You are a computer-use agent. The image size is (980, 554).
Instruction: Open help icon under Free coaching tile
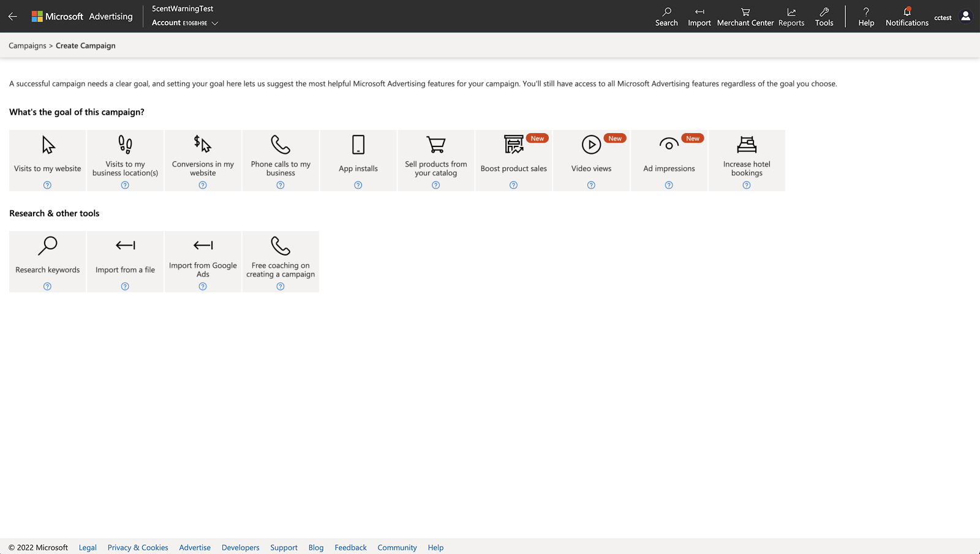click(281, 286)
